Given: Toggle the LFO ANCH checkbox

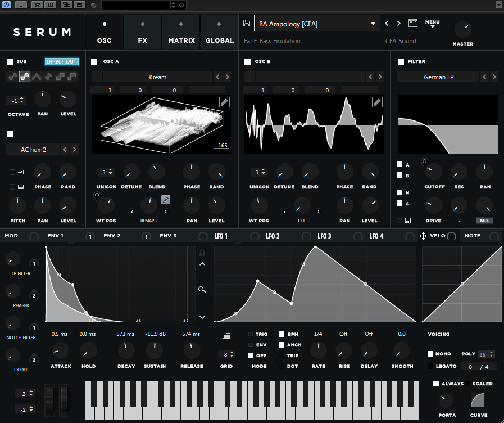Looking at the screenshot, I should coord(281,344).
